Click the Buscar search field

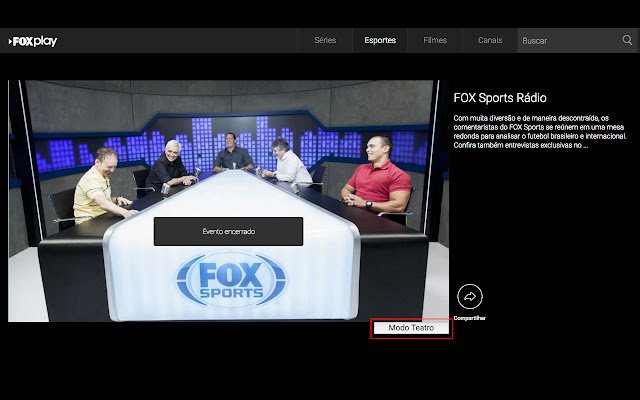[x=577, y=40]
